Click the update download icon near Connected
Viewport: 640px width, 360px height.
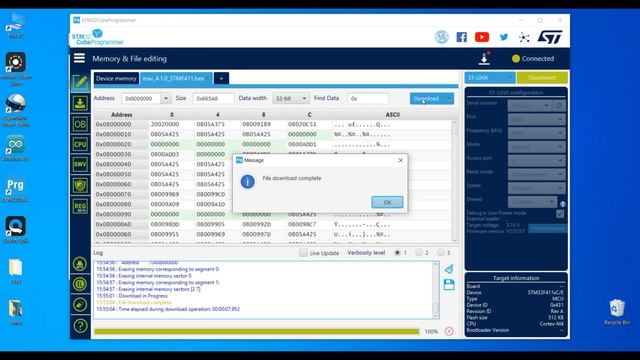click(484, 59)
